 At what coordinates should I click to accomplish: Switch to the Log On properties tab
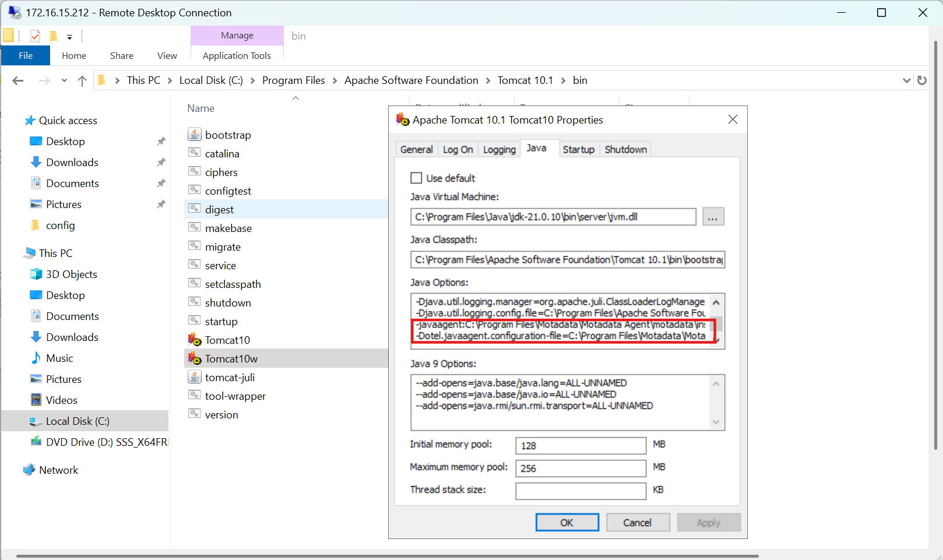(458, 149)
